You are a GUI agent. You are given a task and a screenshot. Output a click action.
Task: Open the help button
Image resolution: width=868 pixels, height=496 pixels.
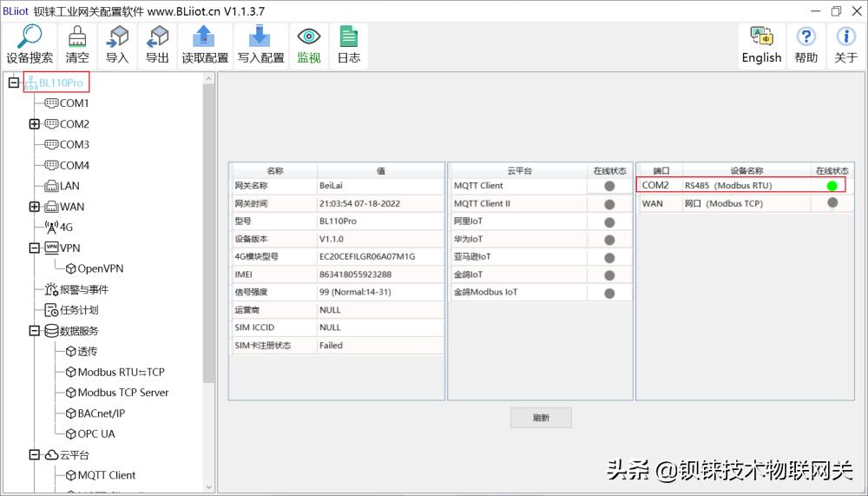(806, 46)
